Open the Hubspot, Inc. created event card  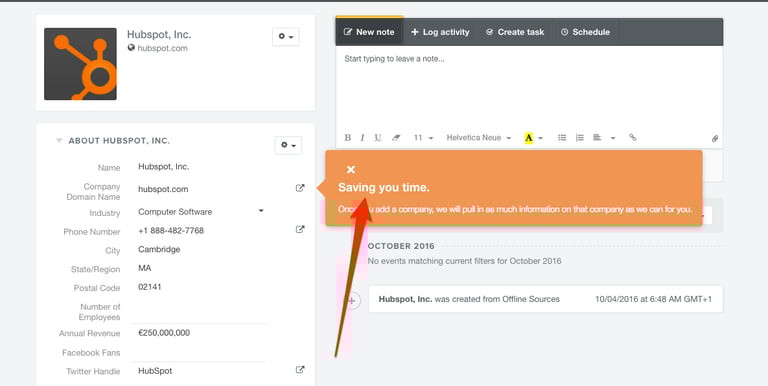(545, 299)
